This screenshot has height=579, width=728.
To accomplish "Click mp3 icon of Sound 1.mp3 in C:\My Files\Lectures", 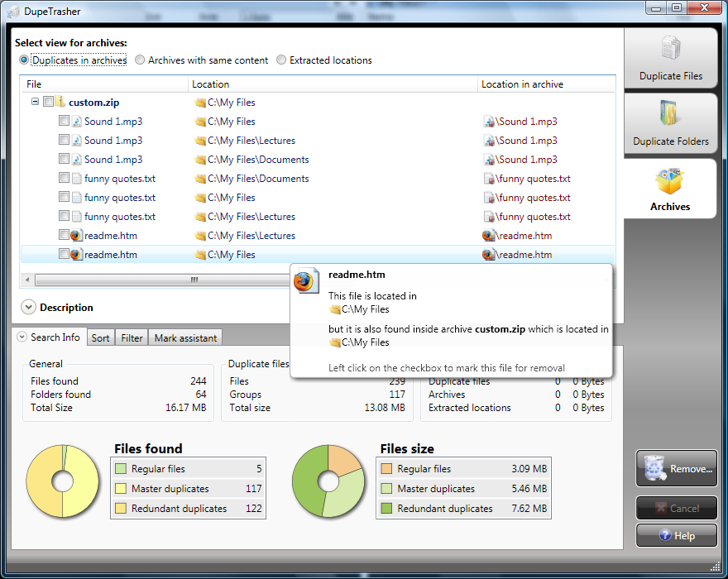I will (77, 141).
